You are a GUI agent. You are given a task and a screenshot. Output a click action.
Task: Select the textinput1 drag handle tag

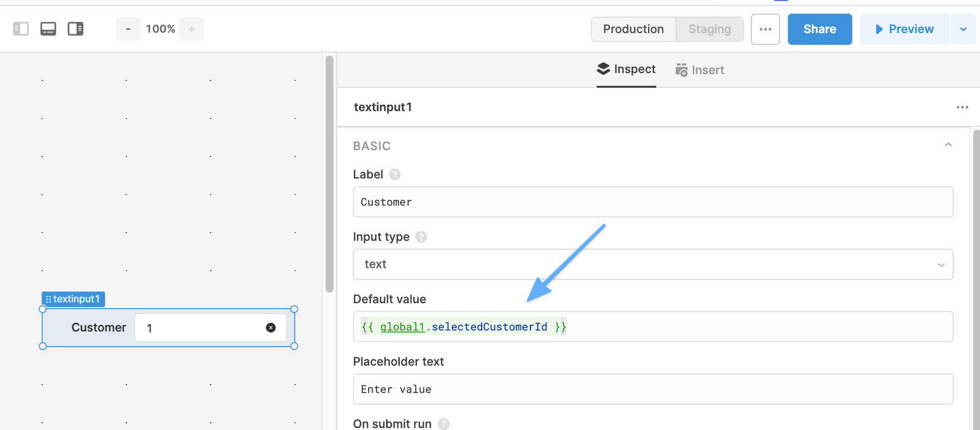point(73,299)
